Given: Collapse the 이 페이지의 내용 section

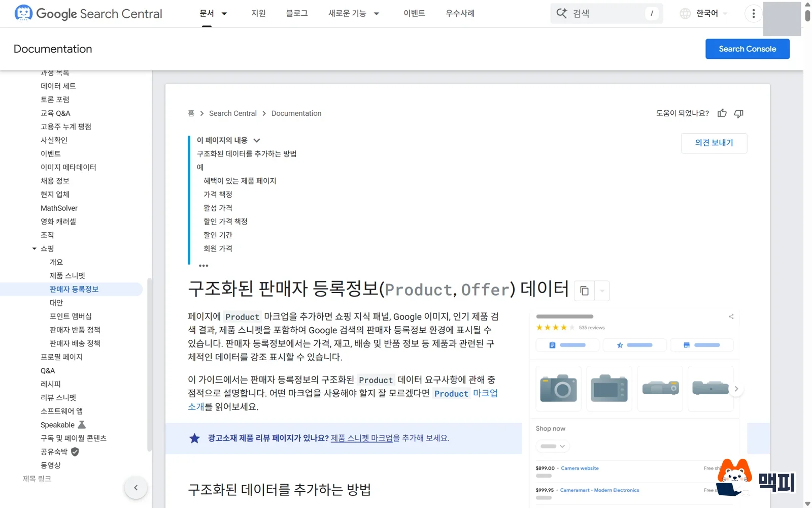Looking at the screenshot, I should 257,140.
